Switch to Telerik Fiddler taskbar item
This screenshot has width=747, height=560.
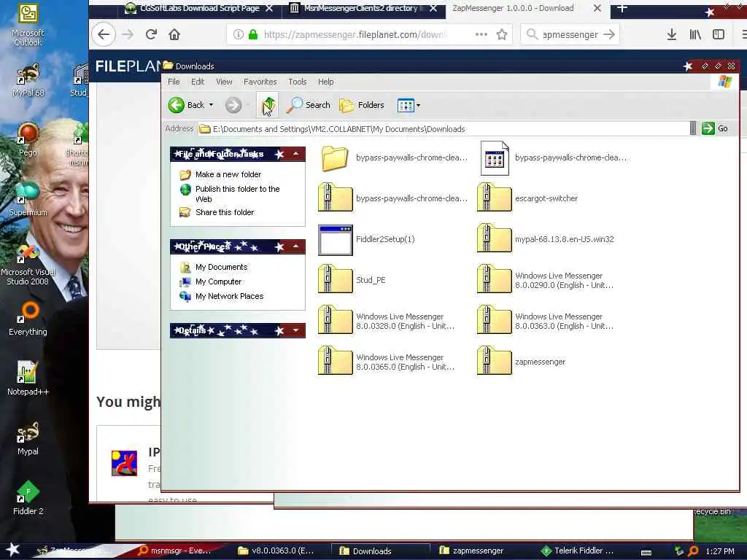[x=578, y=551]
